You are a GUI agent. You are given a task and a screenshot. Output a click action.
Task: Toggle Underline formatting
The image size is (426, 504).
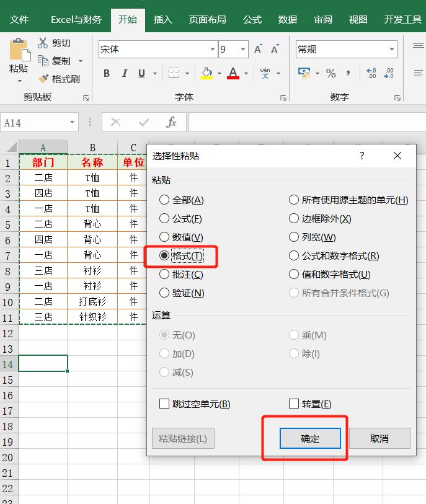click(141, 74)
